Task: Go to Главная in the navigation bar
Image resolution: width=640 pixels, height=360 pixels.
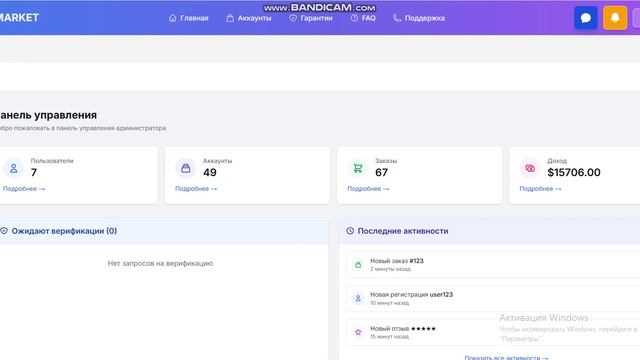Action: point(189,18)
